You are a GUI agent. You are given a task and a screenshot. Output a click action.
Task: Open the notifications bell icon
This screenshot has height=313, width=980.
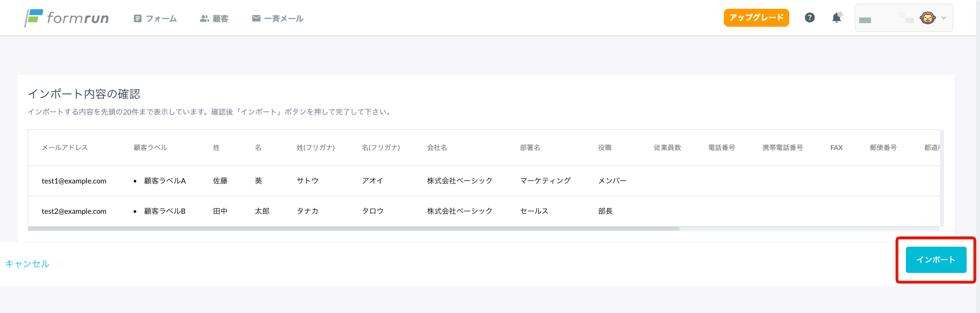tap(837, 17)
